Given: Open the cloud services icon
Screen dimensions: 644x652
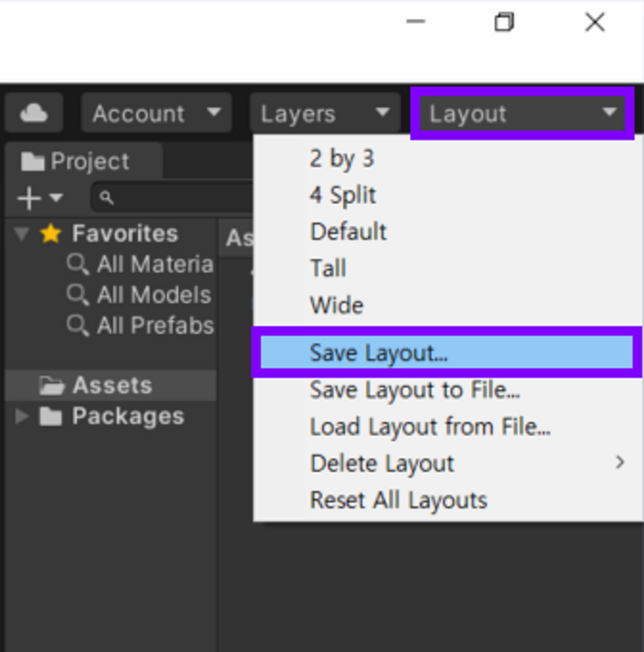Looking at the screenshot, I should (x=34, y=113).
